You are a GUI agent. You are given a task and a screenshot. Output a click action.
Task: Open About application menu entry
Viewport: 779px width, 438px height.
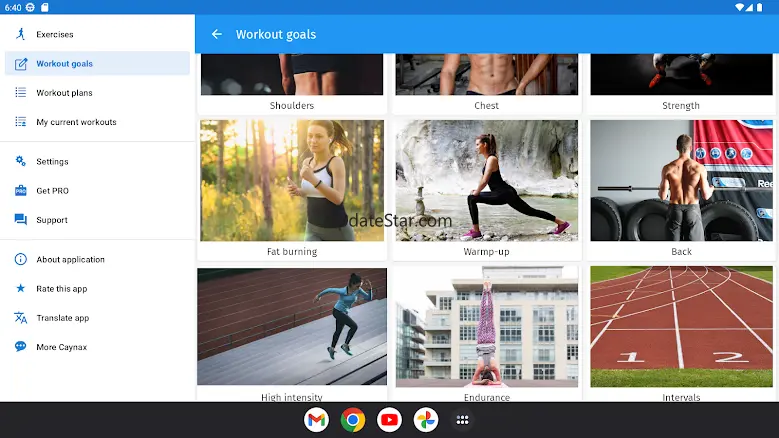(x=97, y=259)
